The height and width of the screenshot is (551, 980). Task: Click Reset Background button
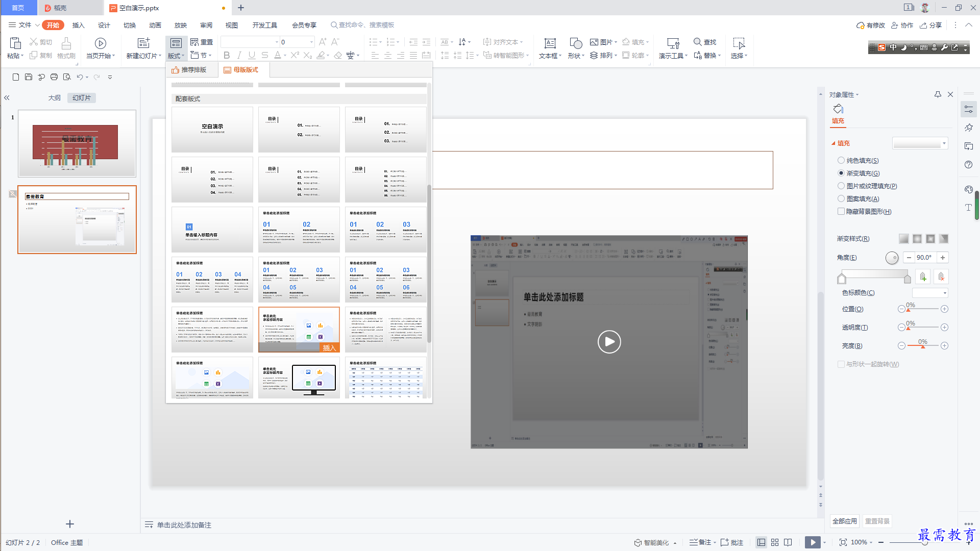[x=877, y=521]
